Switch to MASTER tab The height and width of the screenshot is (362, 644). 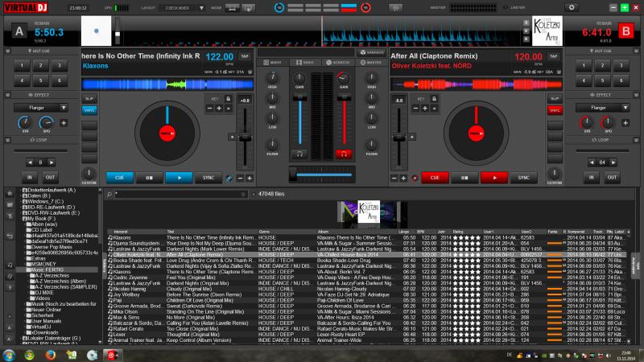click(x=370, y=63)
